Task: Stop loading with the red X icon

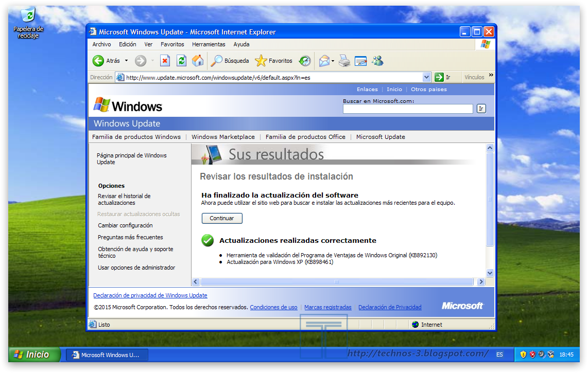Action: pos(165,61)
